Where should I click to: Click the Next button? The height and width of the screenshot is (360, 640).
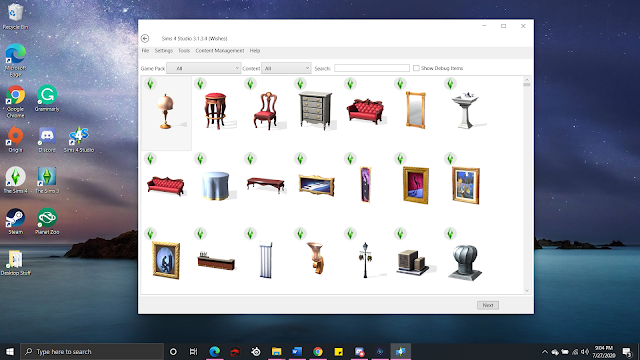[x=488, y=305]
